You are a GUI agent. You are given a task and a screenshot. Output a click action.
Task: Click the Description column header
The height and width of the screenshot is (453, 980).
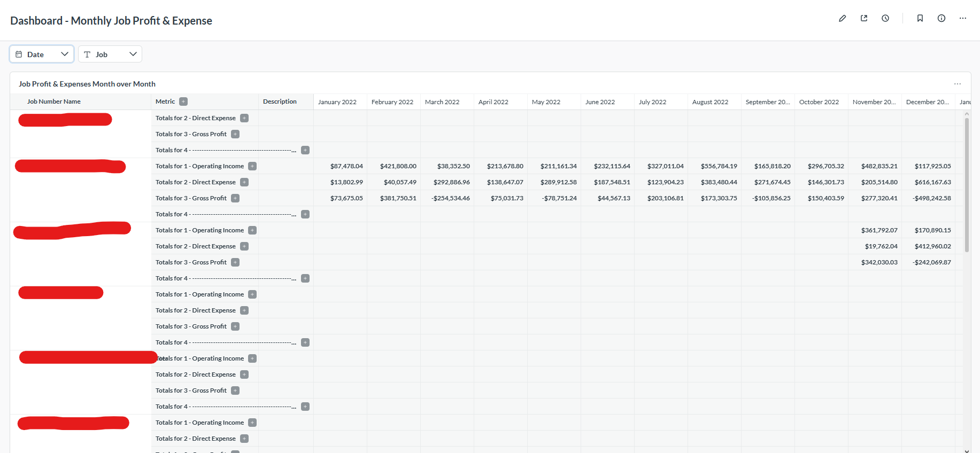[x=280, y=101]
